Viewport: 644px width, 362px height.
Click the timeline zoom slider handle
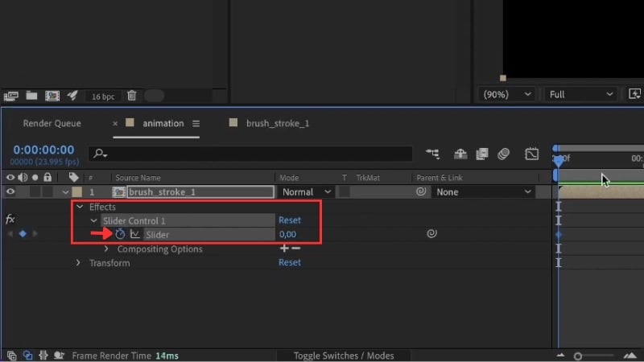click(x=578, y=356)
